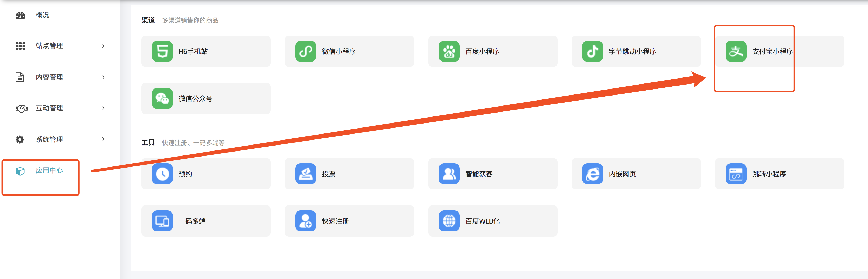
Task: Open the 快速注册 user-plus icon
Action: pos(306,221)
